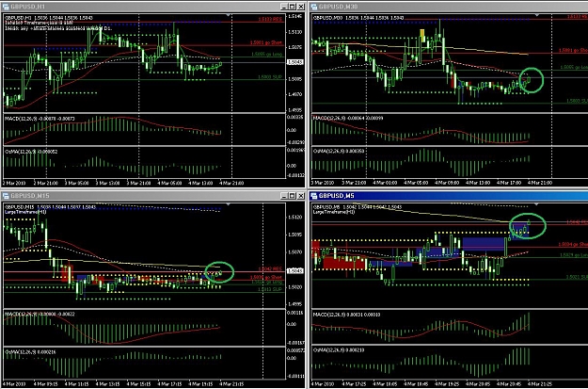Image resolution: width=588 pixels, height=389 pixels.
Task: Select the '1.5081 go Short' label in H1 chart
Action: coord(266,42)
